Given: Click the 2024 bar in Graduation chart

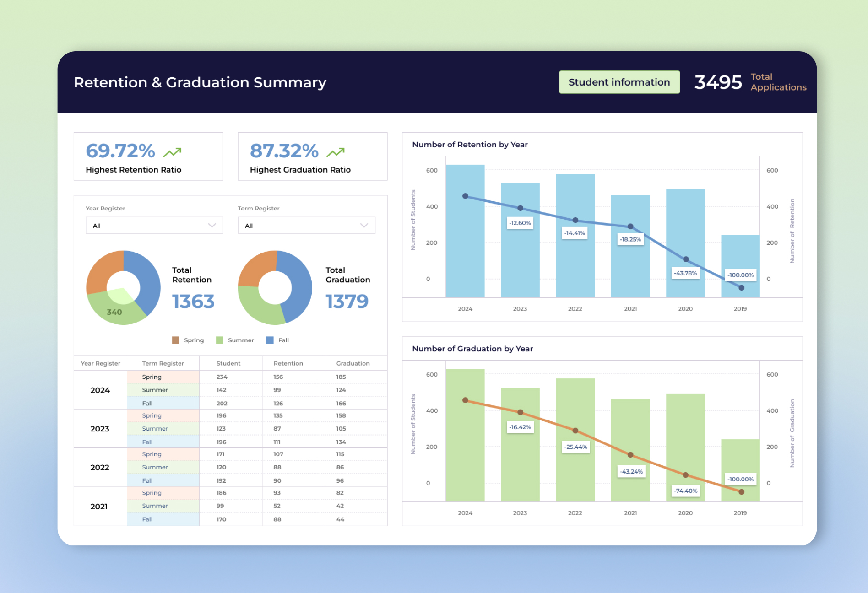Looking at the screenshot, I should [465, 435].
